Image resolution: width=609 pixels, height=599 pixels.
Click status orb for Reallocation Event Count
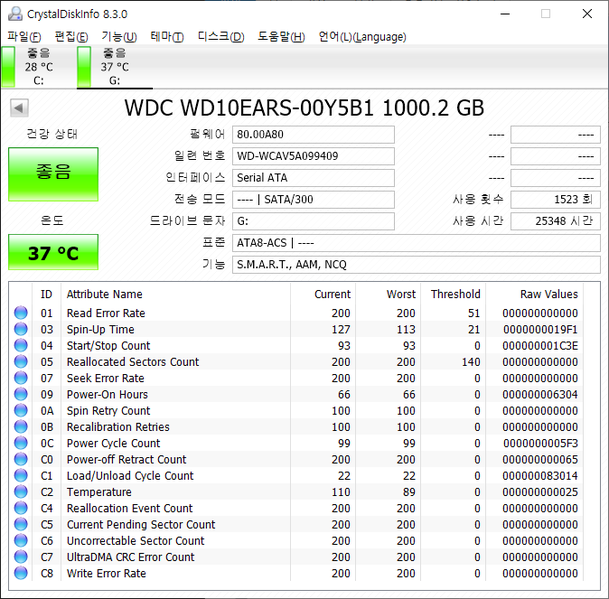pyautogui.click(x=21, y=508)
